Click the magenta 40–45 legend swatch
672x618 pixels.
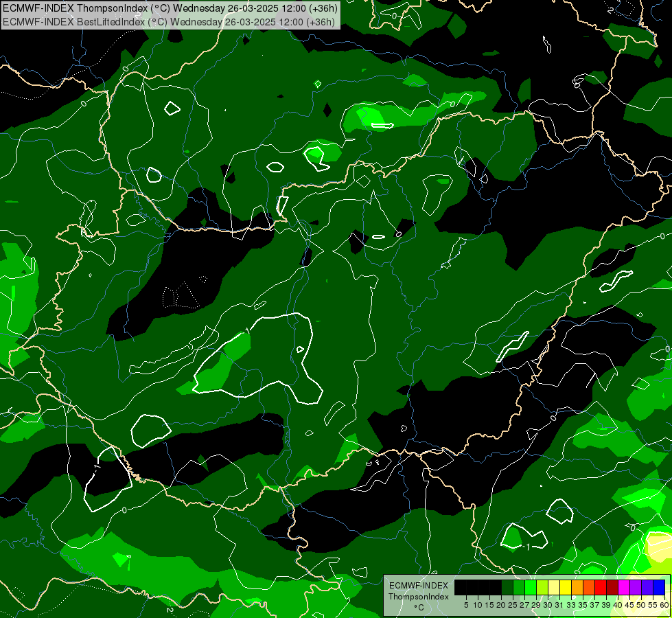click(624, 588)
